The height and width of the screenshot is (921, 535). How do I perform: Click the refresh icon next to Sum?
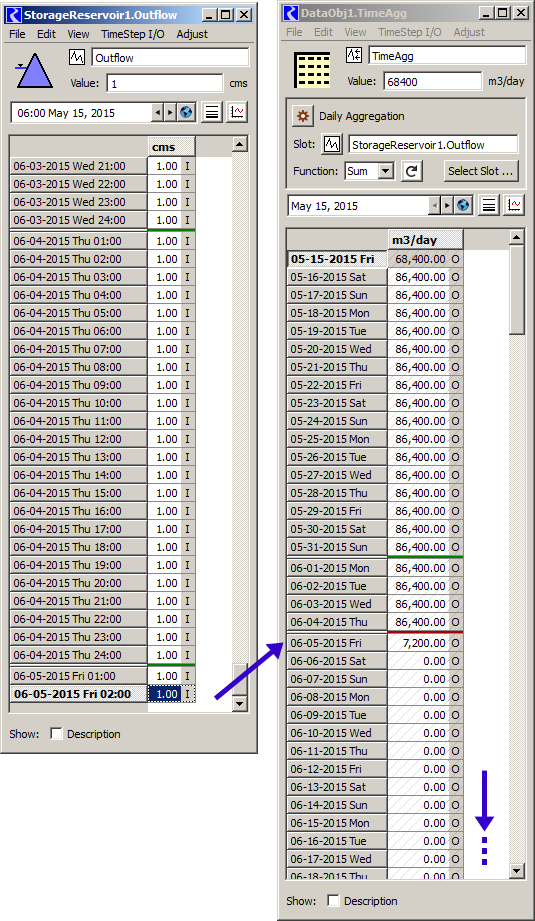point(412,171)
